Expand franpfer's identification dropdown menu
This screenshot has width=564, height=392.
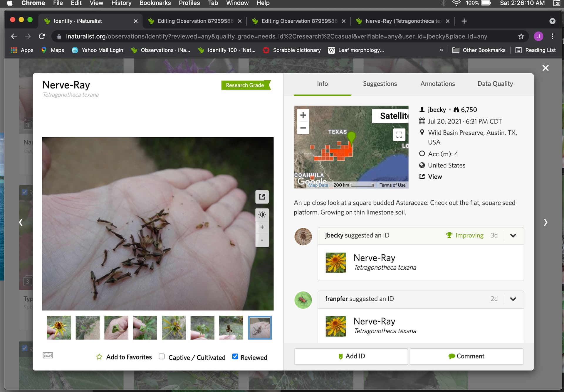coord(513,299)
